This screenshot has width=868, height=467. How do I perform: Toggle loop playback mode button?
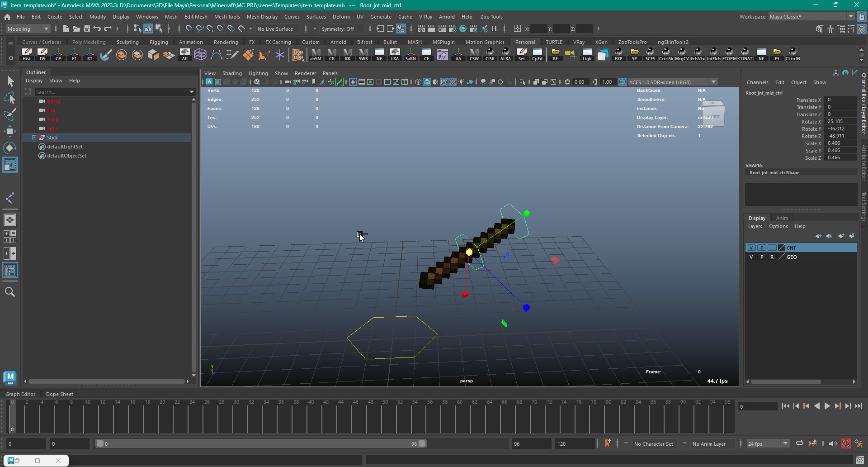(x=800, y=443)
